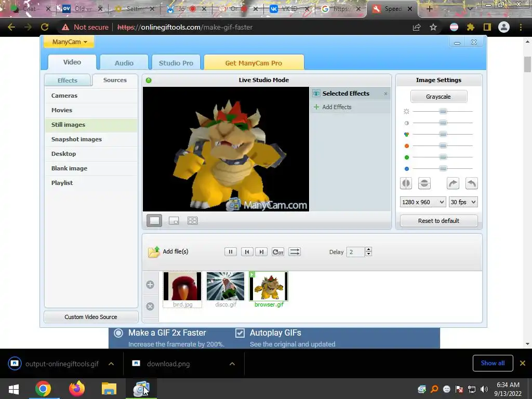Pause the slideshow playback
The height and width of the screenshot is (399, 532).
pos(231,252)
